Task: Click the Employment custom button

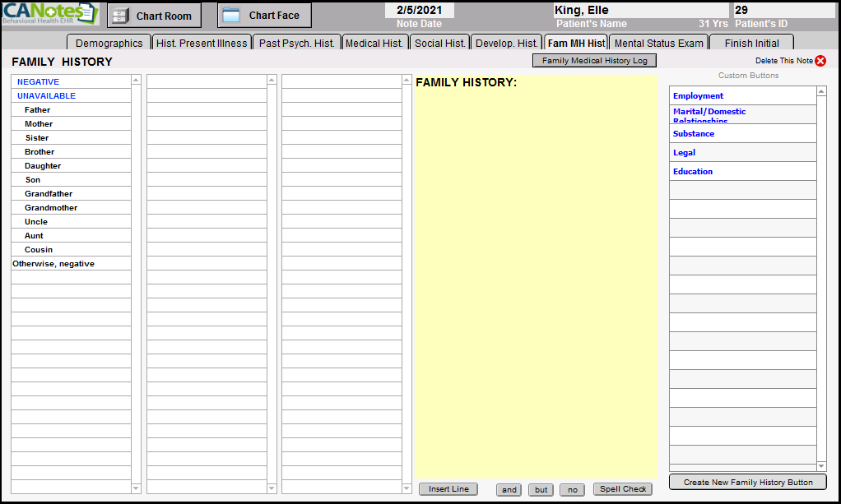Action: click(743, 95)
